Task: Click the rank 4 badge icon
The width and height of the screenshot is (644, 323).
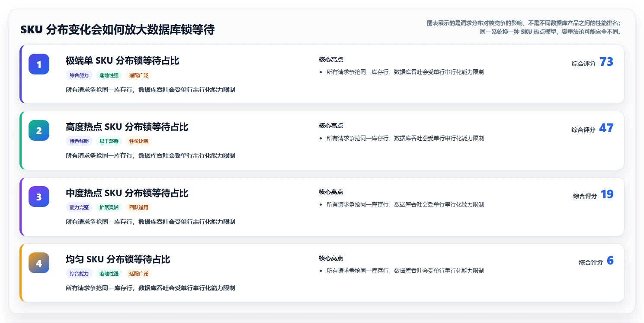Action: (x=39, y=263)
